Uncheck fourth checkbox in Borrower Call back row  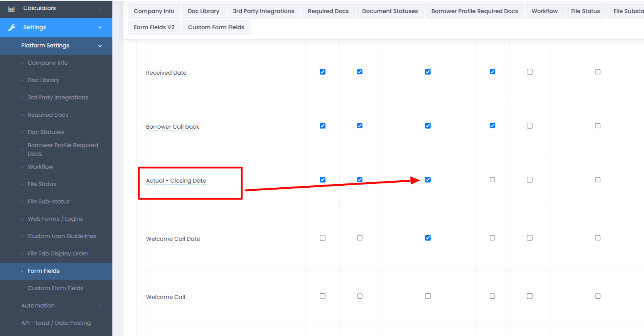click(492, 126)
